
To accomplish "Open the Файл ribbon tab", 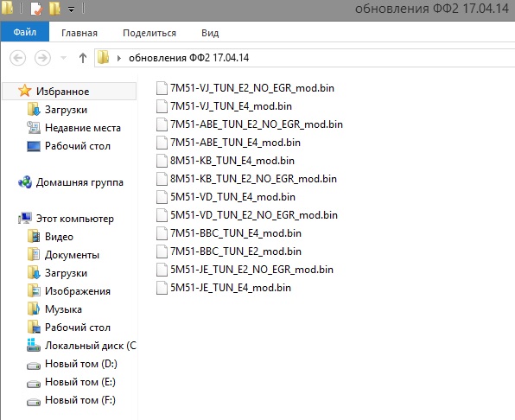I will [x=25, y=32].
